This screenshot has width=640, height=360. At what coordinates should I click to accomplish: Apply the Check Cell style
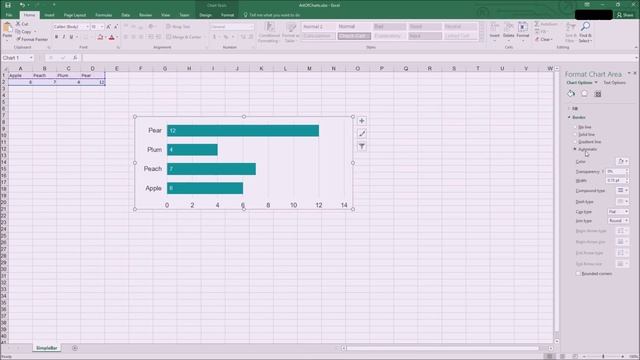coord(354,36)
